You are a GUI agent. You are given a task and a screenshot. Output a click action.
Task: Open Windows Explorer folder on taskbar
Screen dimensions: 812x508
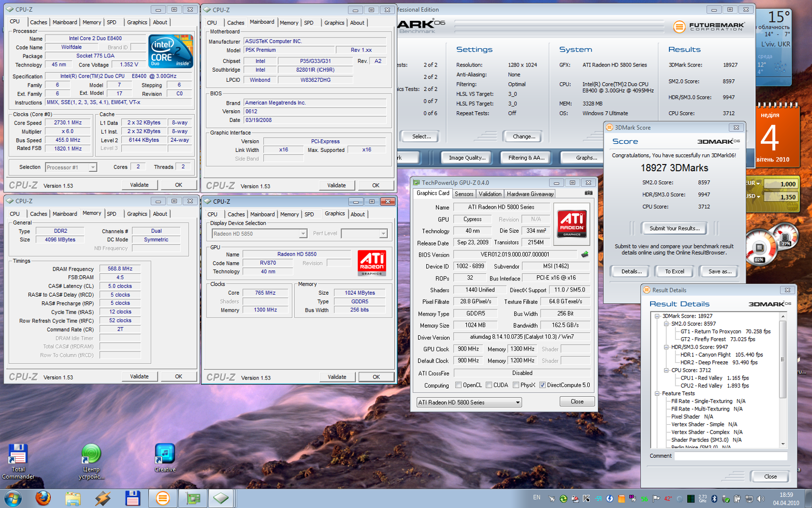coord(73,498)
